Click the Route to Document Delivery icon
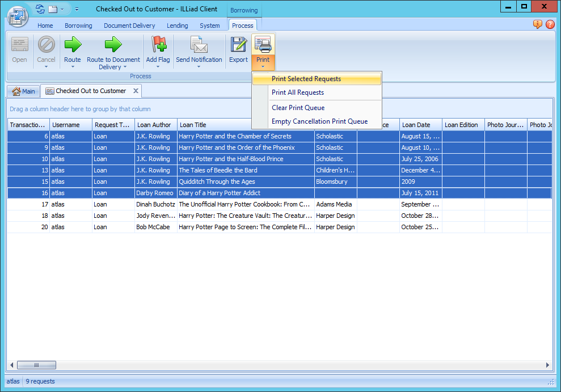This screenshot has height=392, width=561. pyautogui.click(x=113, y=45)
